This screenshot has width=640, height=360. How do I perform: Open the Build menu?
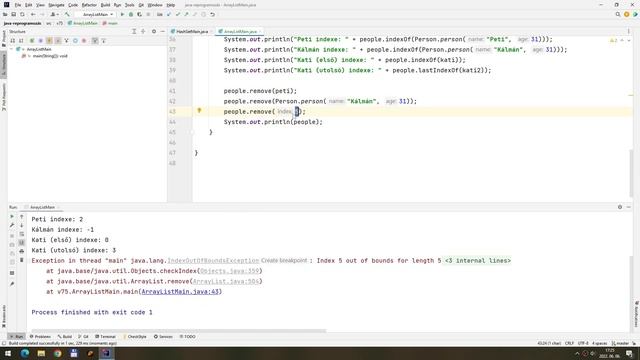tap(105, 5)
